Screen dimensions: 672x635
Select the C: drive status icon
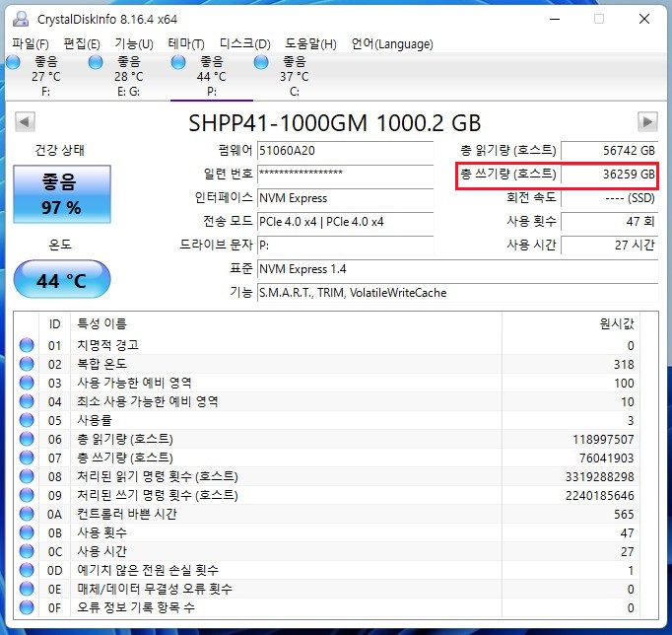[x=261, y=62]
